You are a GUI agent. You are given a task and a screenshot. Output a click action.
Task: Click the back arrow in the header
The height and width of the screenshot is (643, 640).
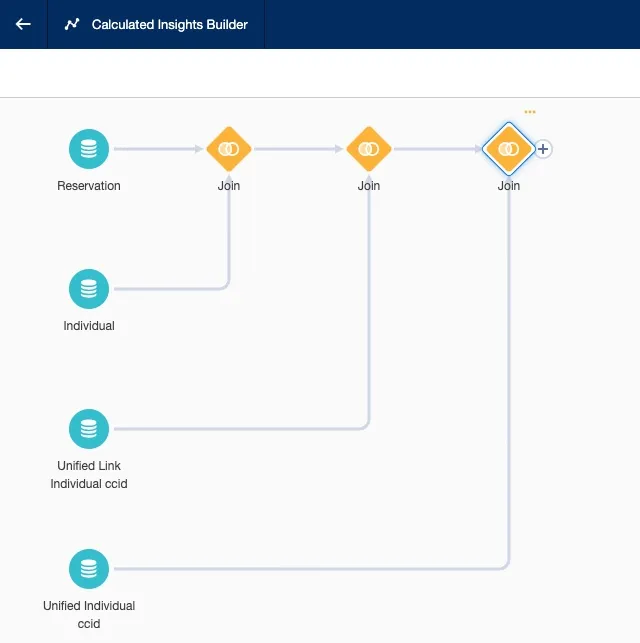(x=23, y=24)
